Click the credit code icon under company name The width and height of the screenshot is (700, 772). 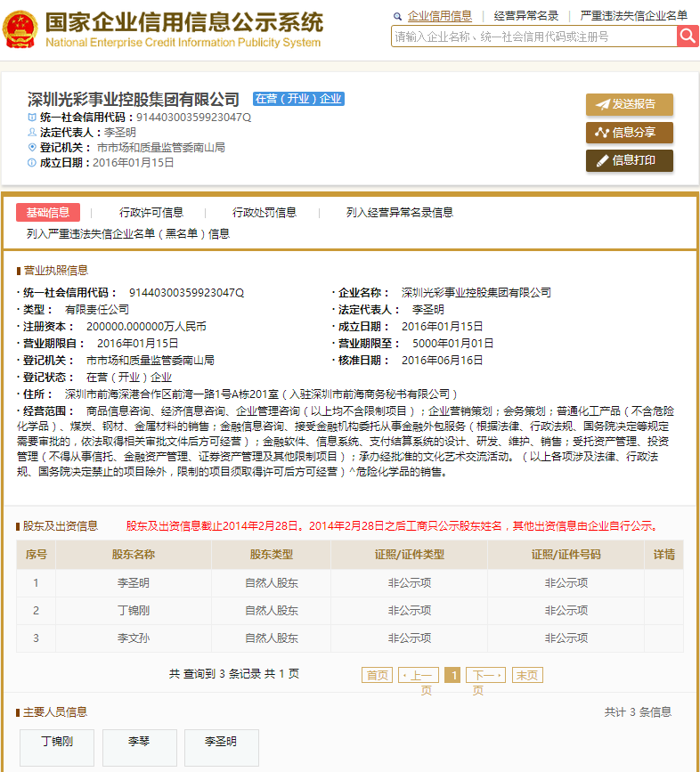click(x=32, y=118)
